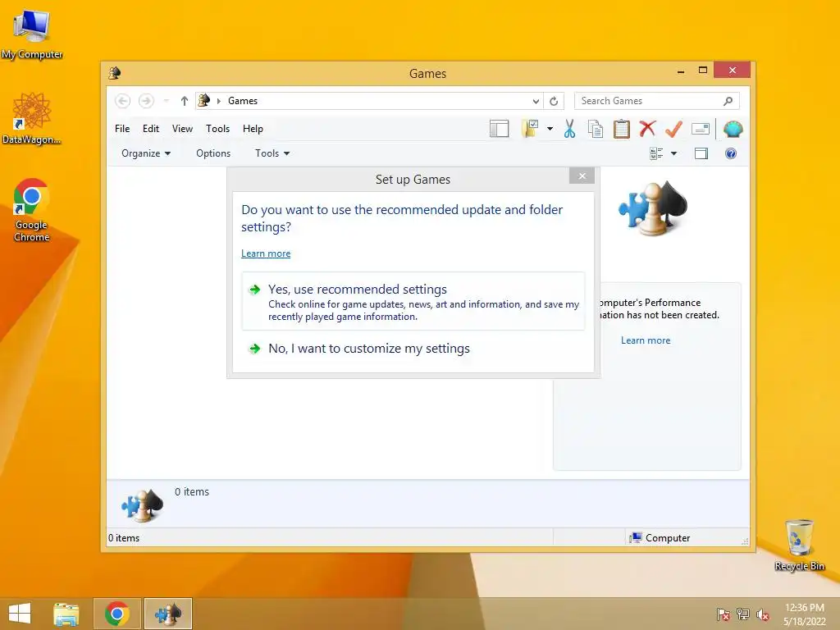
Task: Click the orange checkmark Properties icon
Action: point(673,129)
